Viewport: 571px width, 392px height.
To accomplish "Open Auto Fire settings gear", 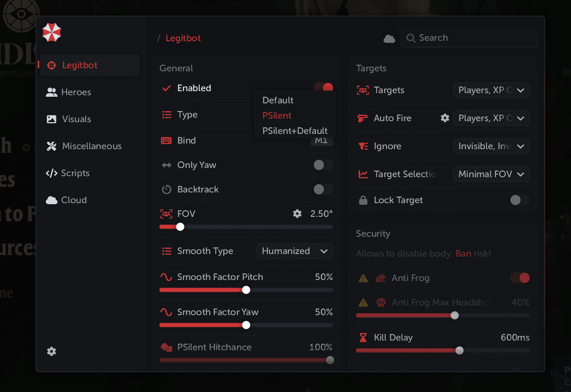I will (x=445, y=118).
